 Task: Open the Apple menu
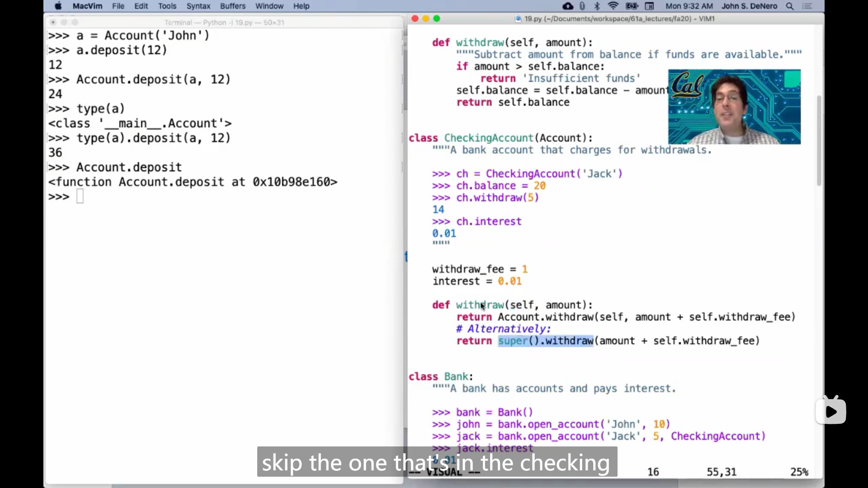tap(58, 6)
